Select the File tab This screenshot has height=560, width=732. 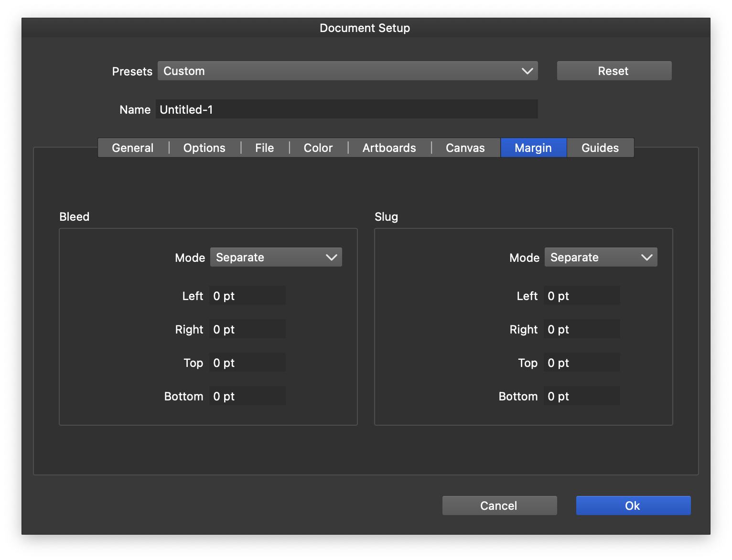tap(264, 148)
